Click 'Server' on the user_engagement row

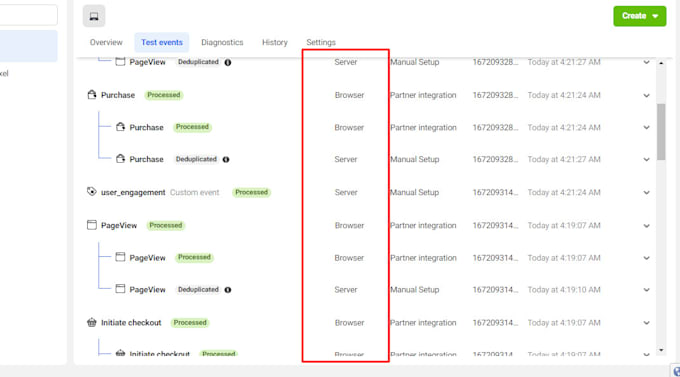tap(346, 192)
